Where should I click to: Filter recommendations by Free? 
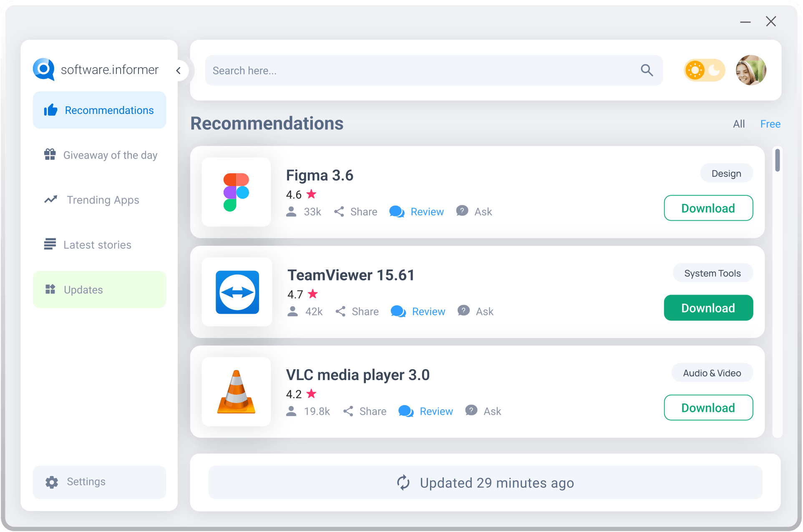coord(770,124)
